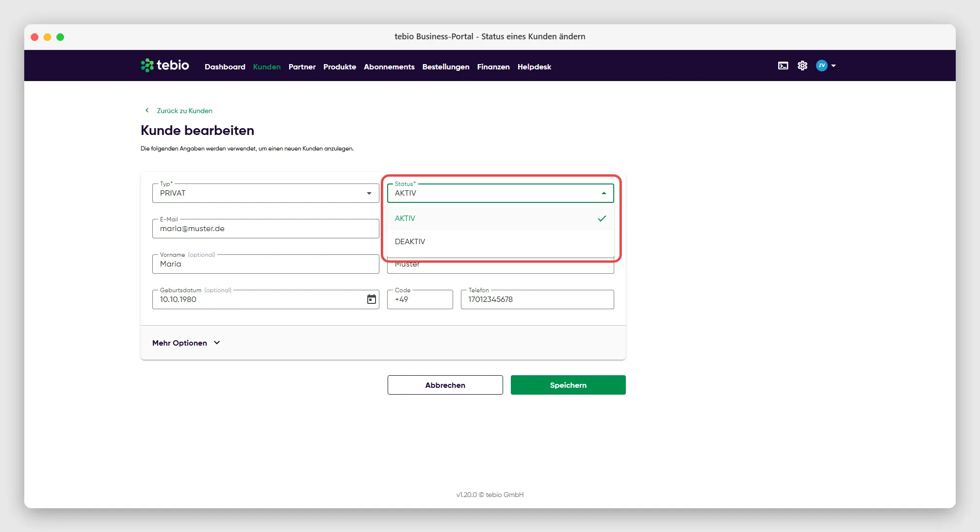Select the DEAKTIV status option

[x=501, y=242]
